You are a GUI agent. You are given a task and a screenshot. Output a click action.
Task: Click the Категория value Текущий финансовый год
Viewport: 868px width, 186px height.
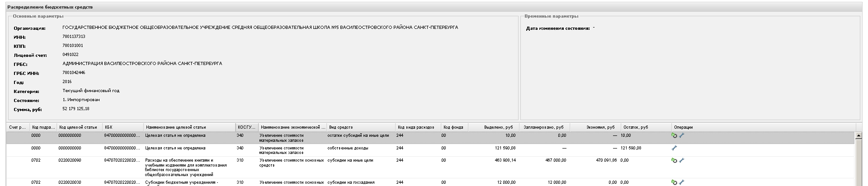pyautogui.click(x=91, y=91)
